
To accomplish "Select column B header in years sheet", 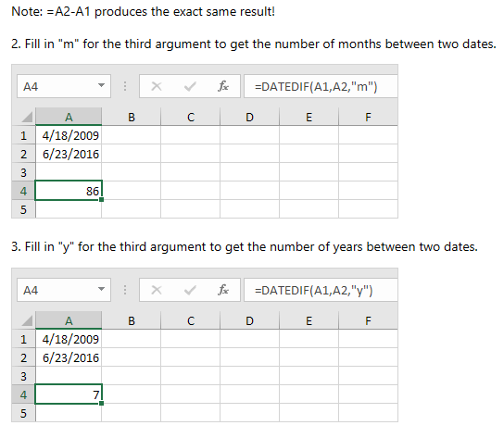I will pyautogui.click(x=132, y=320).
